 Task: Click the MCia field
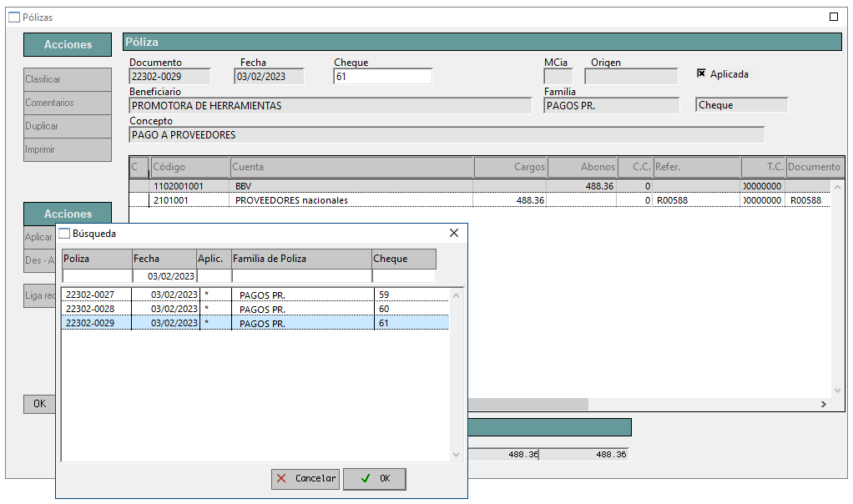coord(558,77)
